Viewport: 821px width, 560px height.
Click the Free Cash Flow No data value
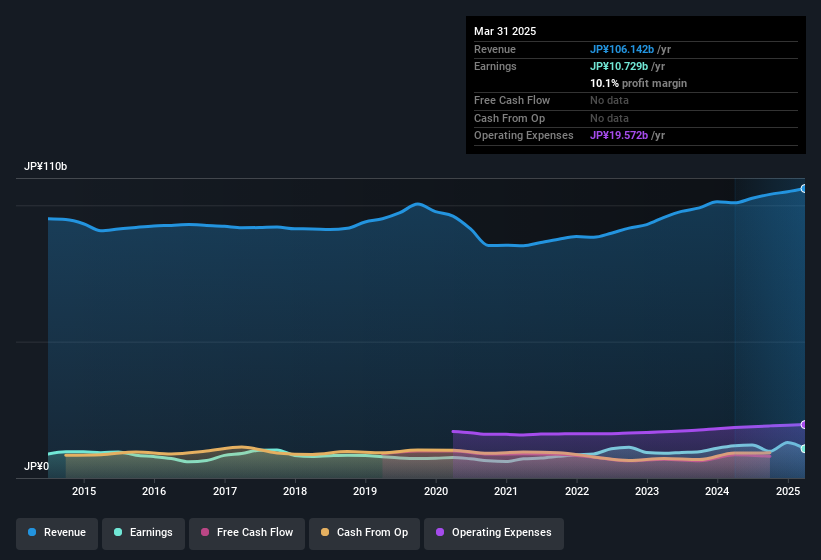pyautogui.click(x=609, y=100)
